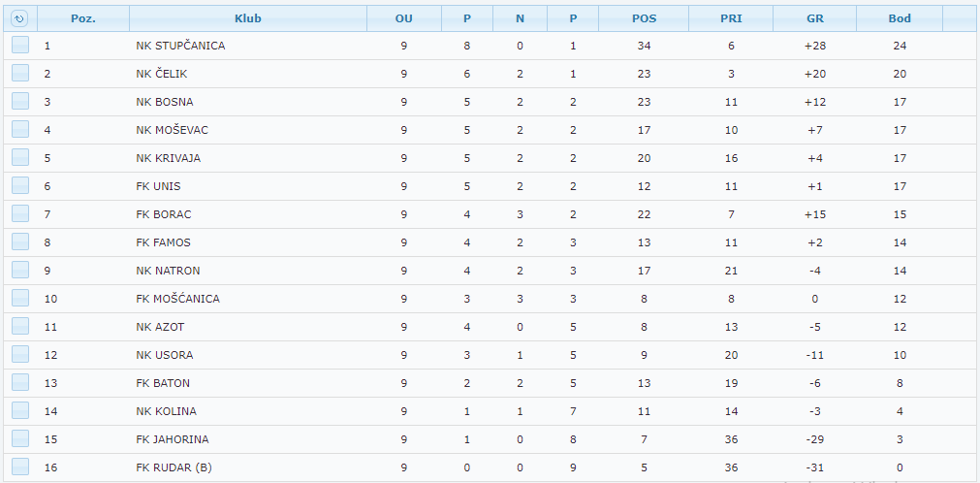This screenshot has width=980, height=483.
Task: Sort the table by Bod column
Action: click(x=900, y=18)
